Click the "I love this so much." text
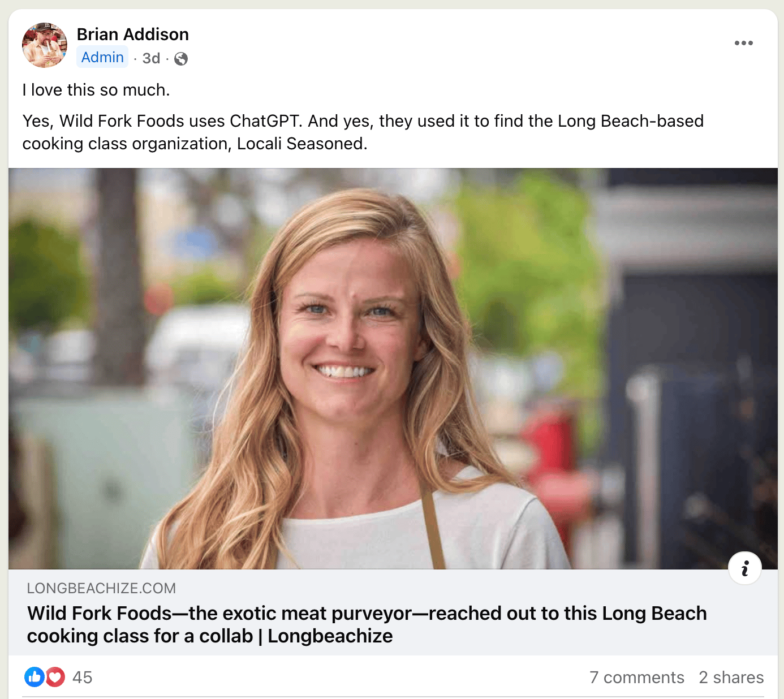The width and height of the screenshot is (784, 699). (x=96, y=90)
